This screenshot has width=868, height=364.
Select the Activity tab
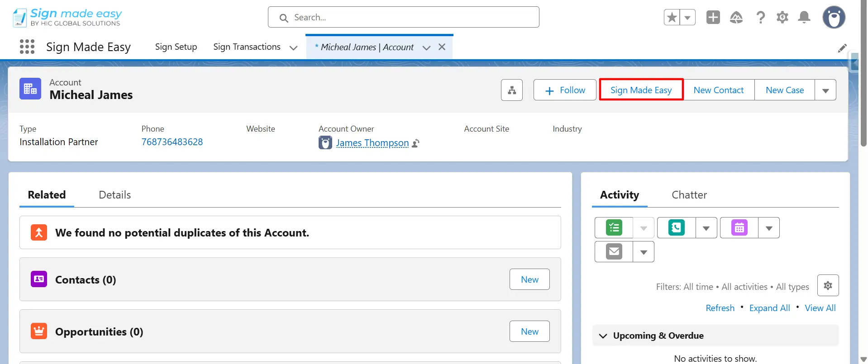(x=620, y=195)
